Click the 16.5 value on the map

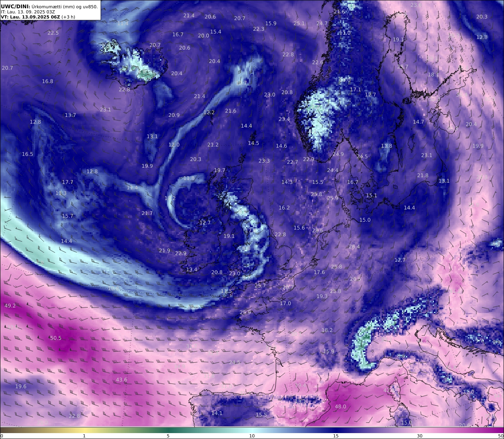tap(28, 154)
